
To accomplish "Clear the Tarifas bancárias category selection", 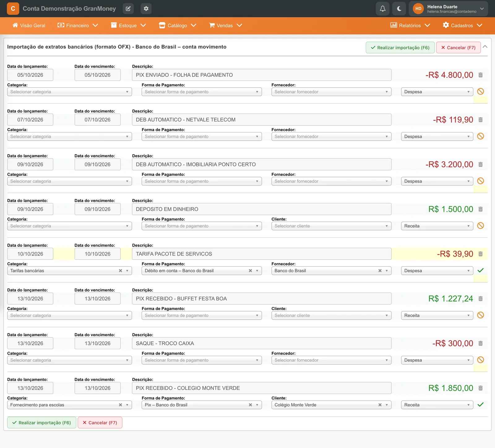I will (121, 271).
